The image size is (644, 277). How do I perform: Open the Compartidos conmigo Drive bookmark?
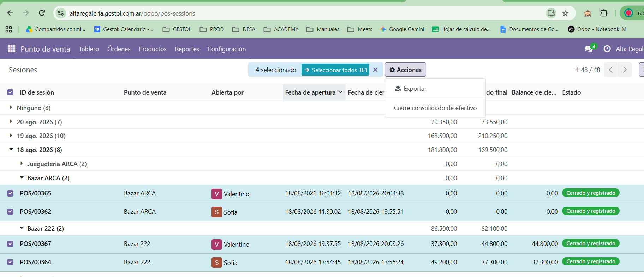click(56, 29)
